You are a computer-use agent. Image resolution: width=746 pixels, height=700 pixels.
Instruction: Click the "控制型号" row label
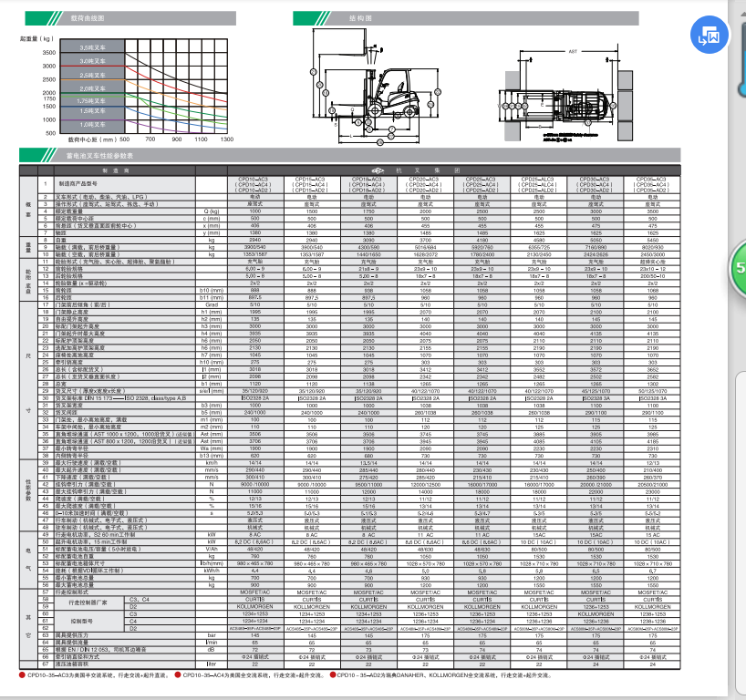click(x=81, y=621)
